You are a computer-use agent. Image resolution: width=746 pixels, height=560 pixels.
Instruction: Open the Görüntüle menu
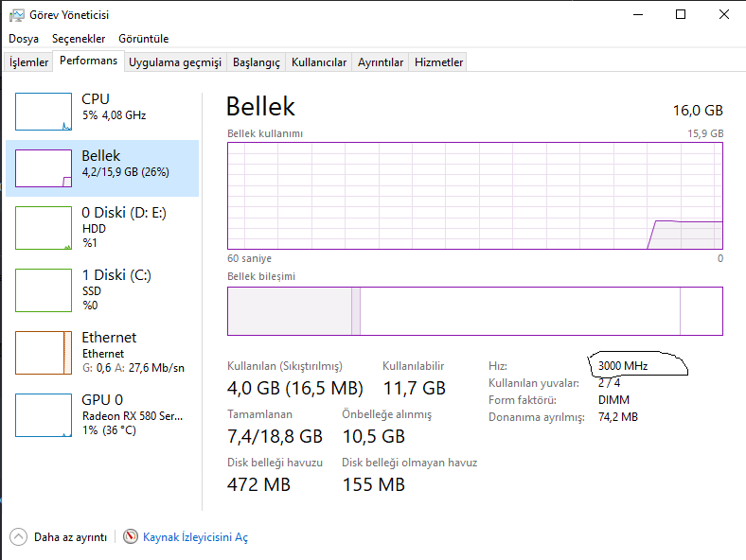[144, 39]
